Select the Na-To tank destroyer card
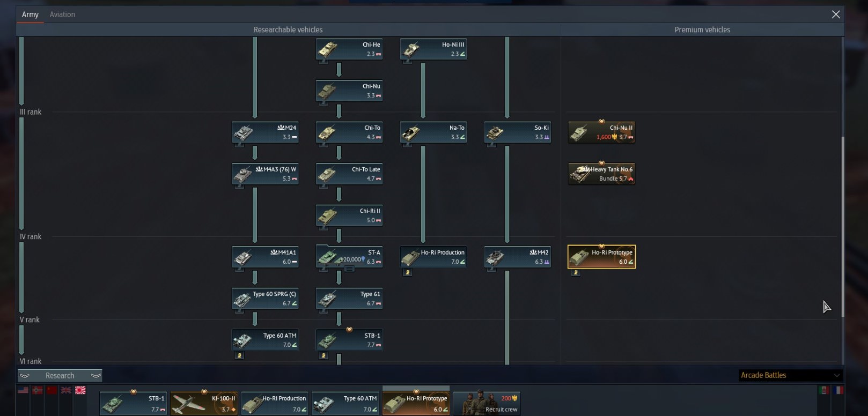The width and height of the screenshot is (868, 416). pos(433,132)
